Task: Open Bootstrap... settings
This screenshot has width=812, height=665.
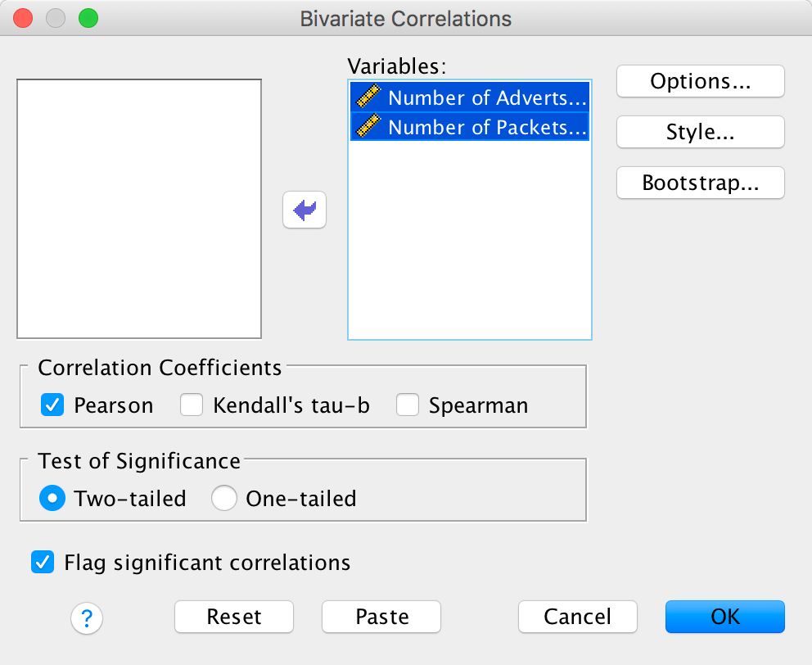Action: [701, 183]
